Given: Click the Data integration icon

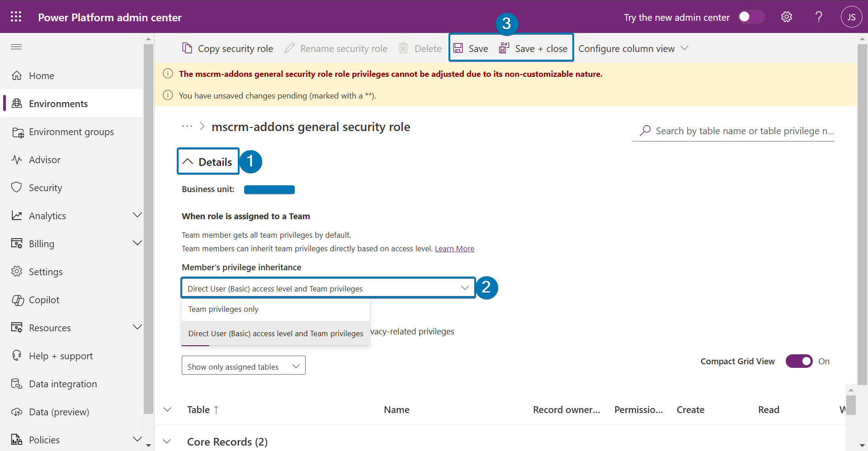Looking at the screenshot, I should click(x=17, y=384).
